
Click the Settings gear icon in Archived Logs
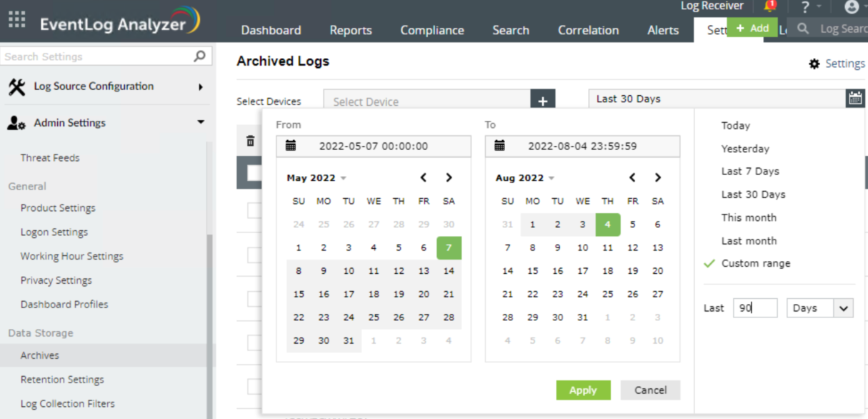click(814, 64)
